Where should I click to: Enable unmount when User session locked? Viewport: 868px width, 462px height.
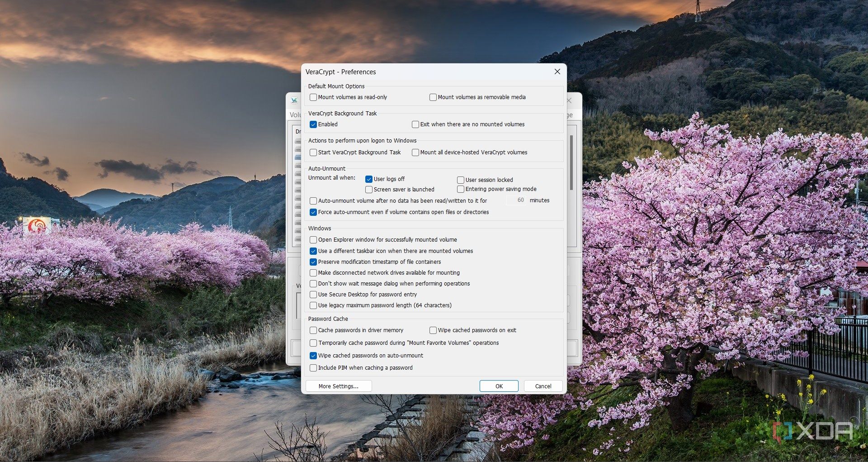point(461,180)
